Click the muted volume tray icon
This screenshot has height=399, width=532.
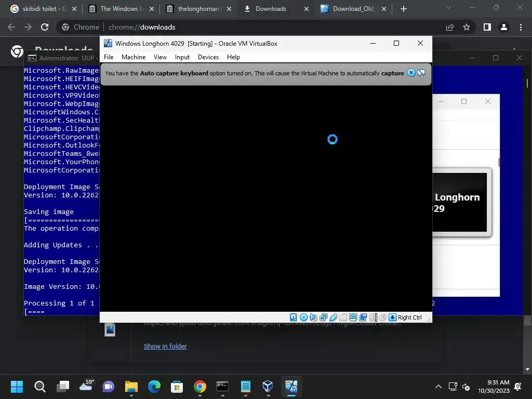pyautogui.click(x=466, y=387)
